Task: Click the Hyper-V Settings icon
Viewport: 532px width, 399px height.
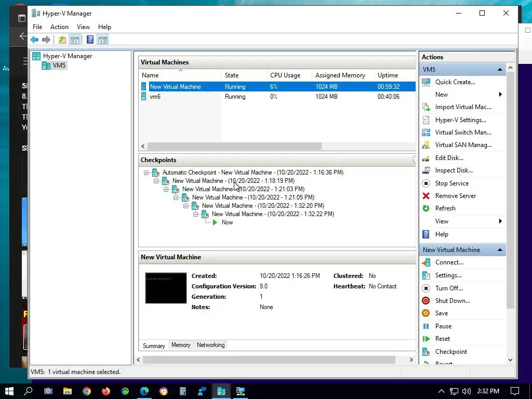Action: click(x=426, y=120)
